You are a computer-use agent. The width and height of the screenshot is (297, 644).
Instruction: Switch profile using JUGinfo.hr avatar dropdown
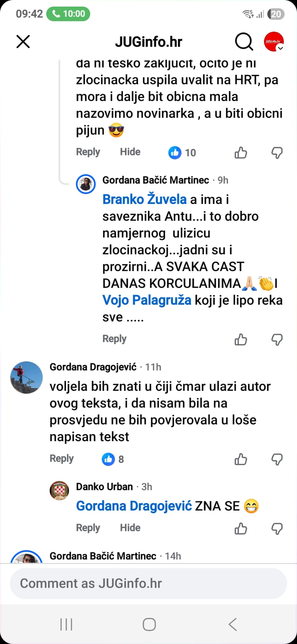coord(274,42)
